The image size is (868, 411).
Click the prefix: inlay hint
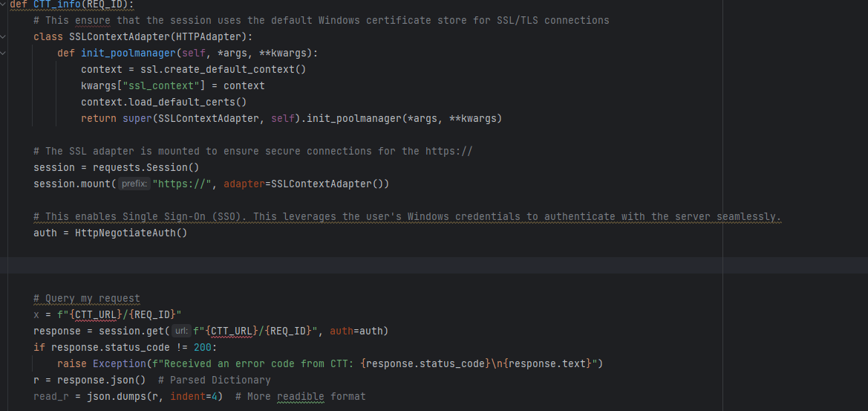pyautogui.click(x=134, y=184)
